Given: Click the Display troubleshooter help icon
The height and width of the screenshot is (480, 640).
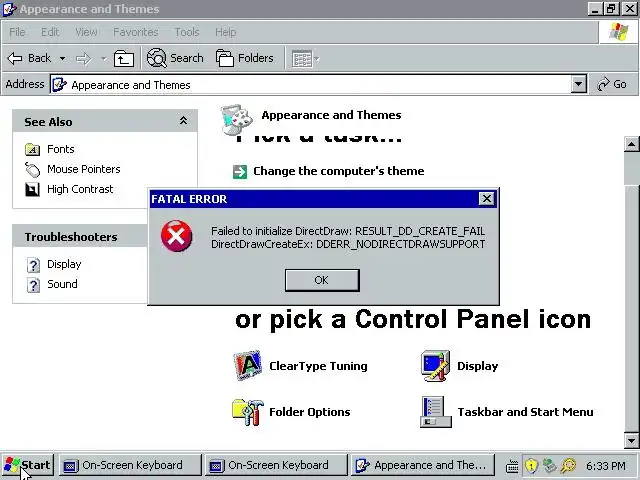Looking at the screenshot, I should (x=33, y=265).
